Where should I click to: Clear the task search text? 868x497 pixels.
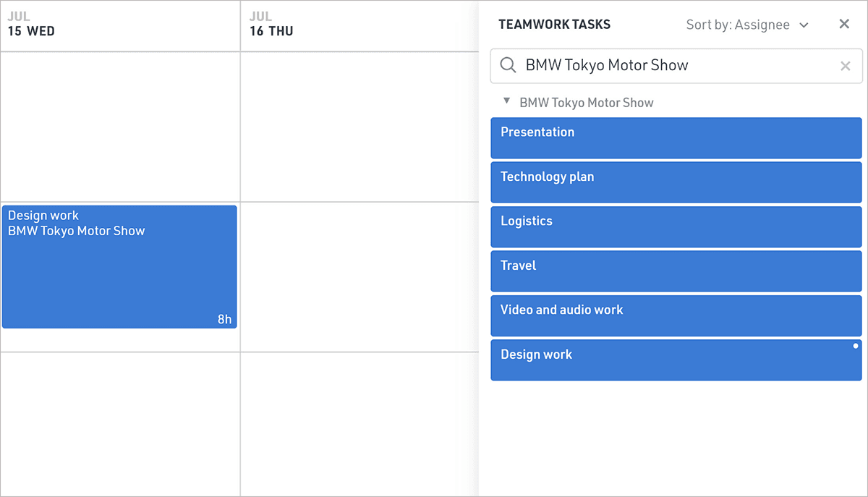[845, 67]
